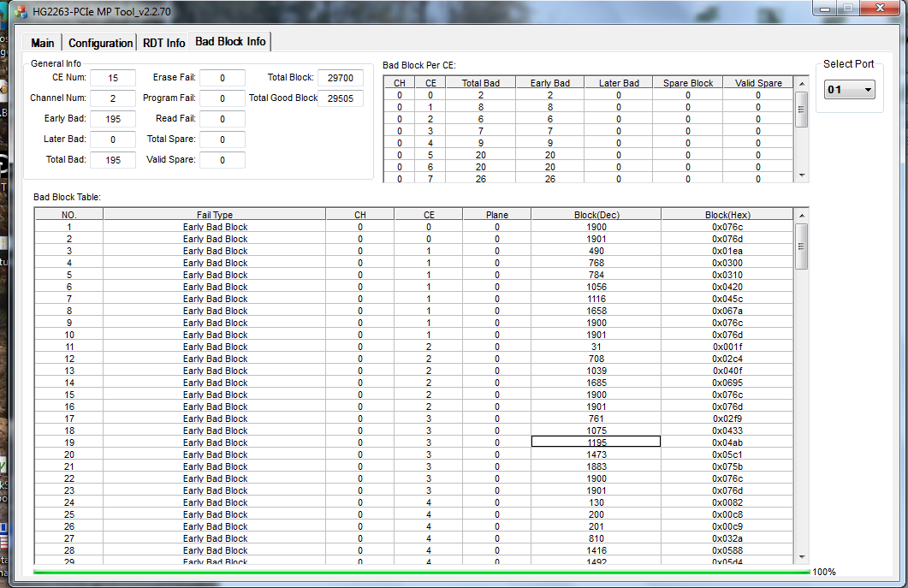Click hex value 0x075b
Image resolution: width=908 pixels, height=588 pixels.
727,466
